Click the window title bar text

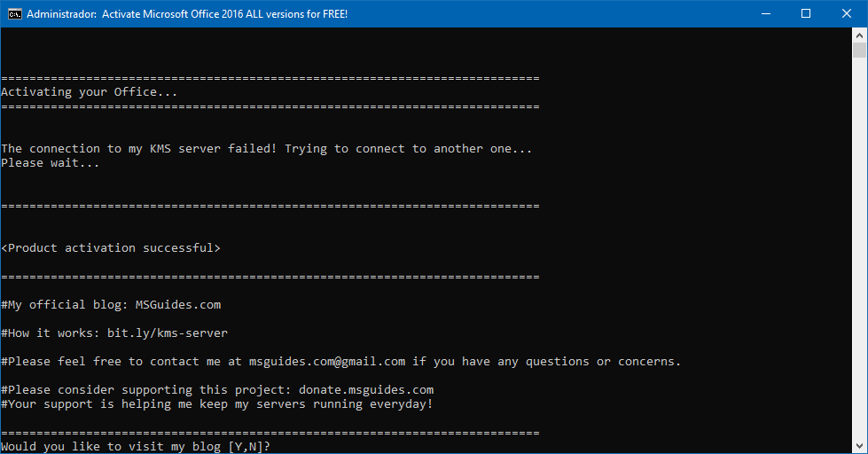(187, 14)
